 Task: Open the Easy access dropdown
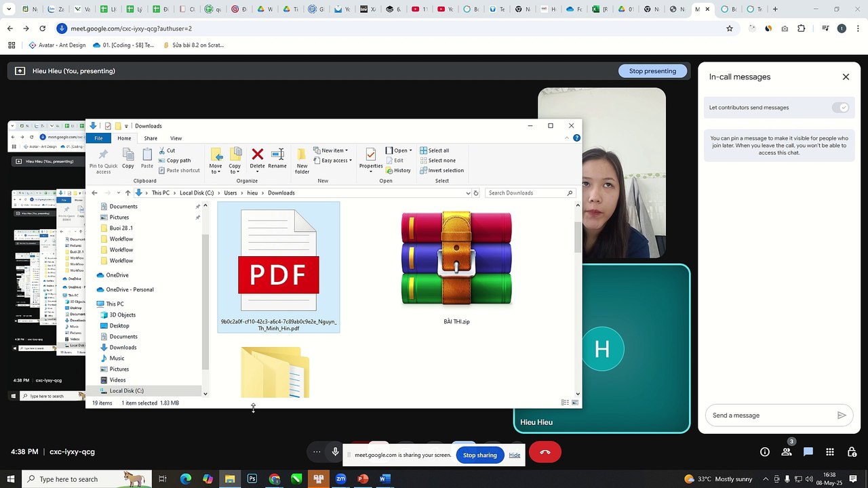pyautogui.click(x=332, y=161)
